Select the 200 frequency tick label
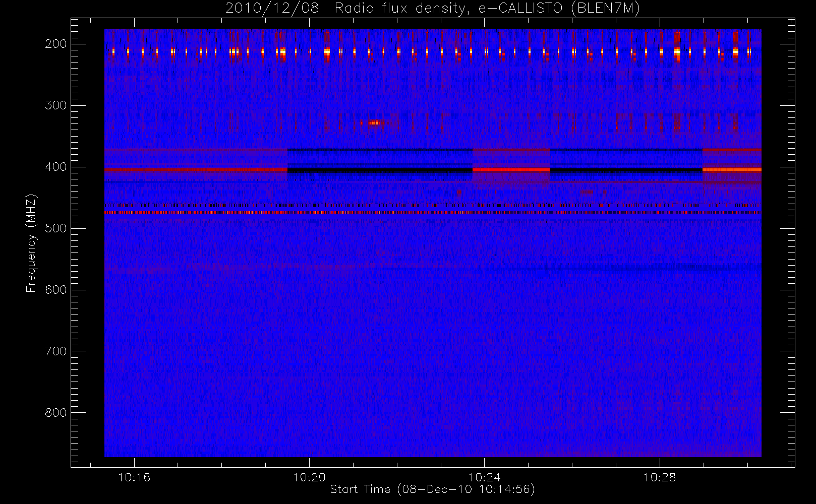The width and height of the screenshot is (816, 504). [x=56, y=44]
